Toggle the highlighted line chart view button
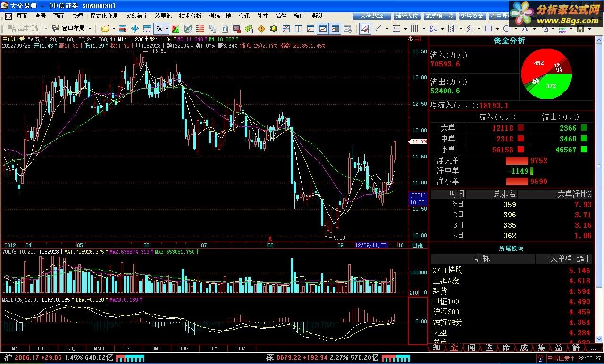Image resolution: width=604 pixels, height=364 pixels. [x=323, y=29]
